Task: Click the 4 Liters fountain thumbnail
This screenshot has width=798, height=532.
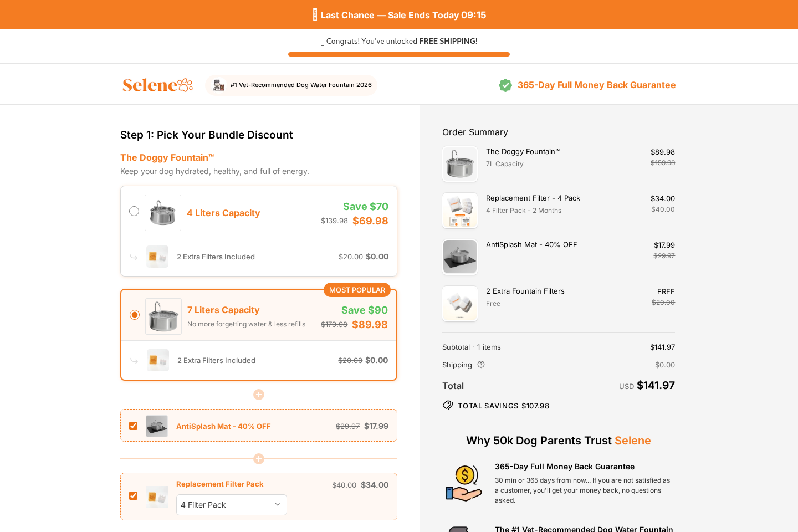Action: pos(163,213)
